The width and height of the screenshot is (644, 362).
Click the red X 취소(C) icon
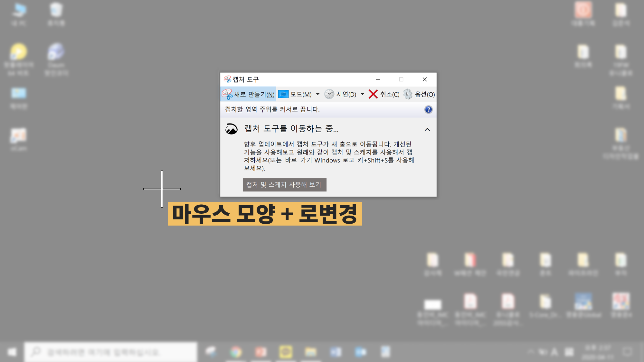373,94
